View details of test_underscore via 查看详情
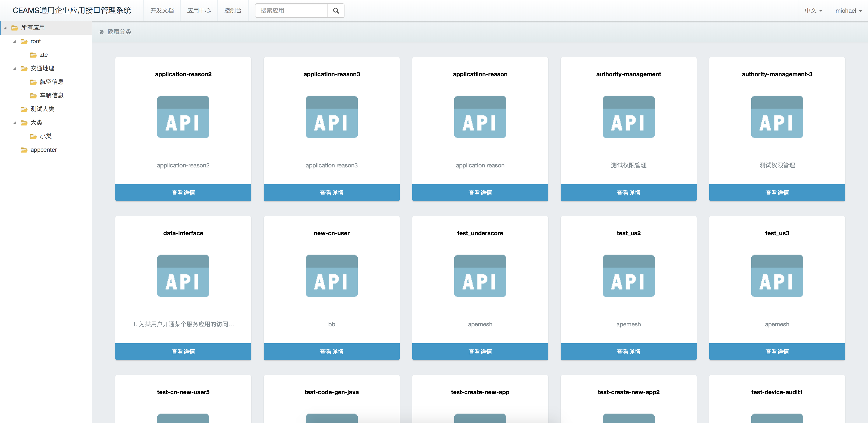The width and height of the screenshot is (868, 423). [480, 352]
